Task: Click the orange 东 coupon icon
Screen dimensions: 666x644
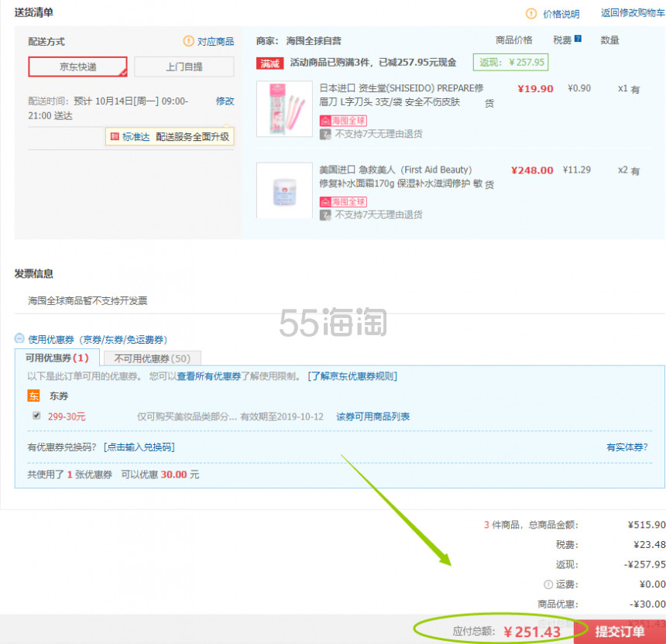Action: 33,396
